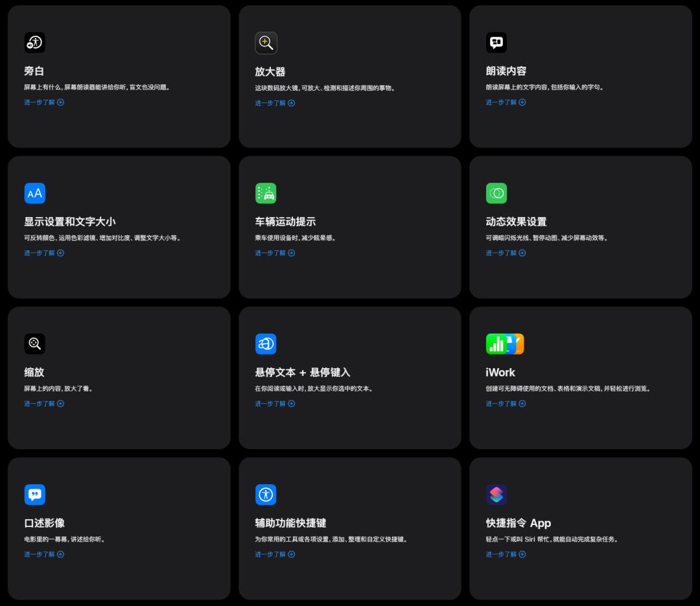Screen dimensions: 700x606
Task: Follow 进一步了解 link under iWork
Action: 506,404
